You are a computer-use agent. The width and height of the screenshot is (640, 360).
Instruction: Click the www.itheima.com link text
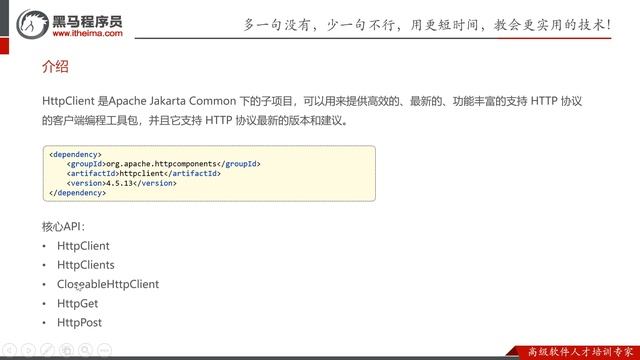(87, 33)
